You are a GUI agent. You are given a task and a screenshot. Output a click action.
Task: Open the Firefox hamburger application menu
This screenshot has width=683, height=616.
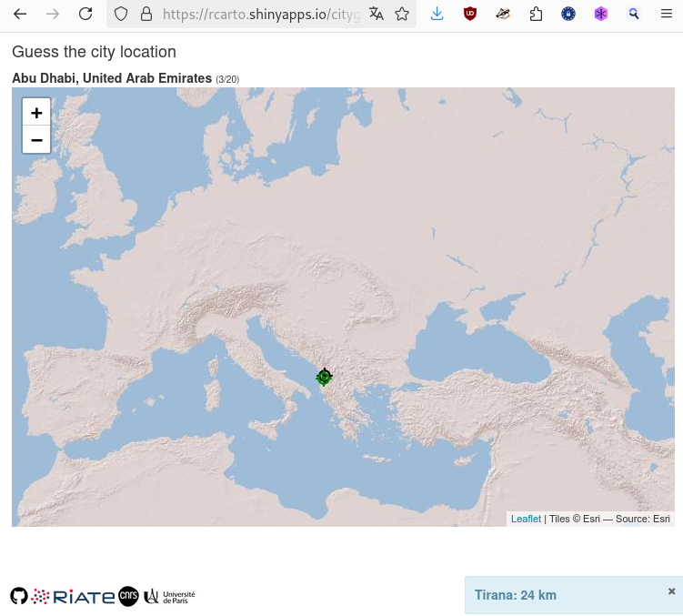[667, 15]
